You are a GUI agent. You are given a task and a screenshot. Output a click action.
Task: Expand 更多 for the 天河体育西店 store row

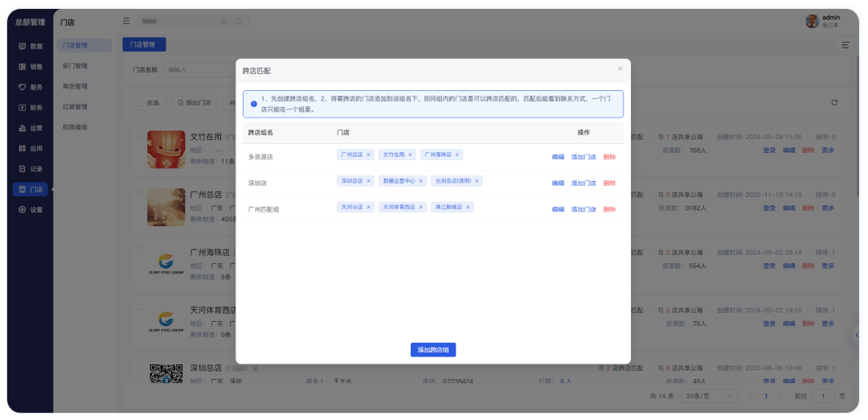tap(828, 323)
